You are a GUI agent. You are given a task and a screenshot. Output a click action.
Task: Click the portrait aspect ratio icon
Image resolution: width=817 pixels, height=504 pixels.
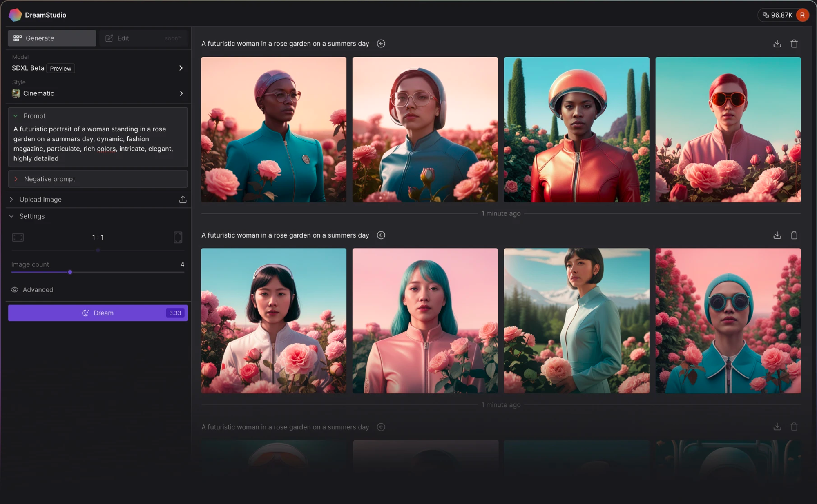177,238
